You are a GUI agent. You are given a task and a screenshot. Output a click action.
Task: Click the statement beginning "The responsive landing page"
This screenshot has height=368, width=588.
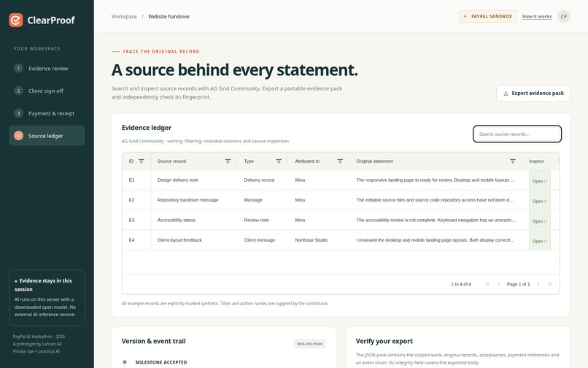tap(436, 180)
